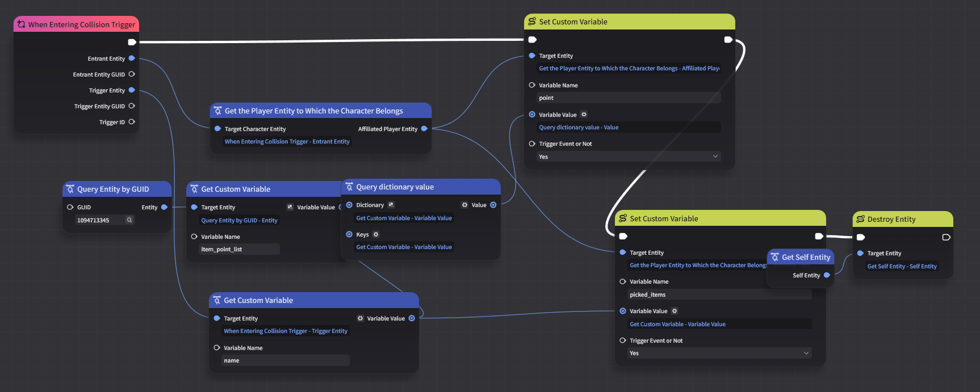This screenshot has width=980, height=392.
Task: Click the picked_items variable name field
Action: tap(719, 294)
